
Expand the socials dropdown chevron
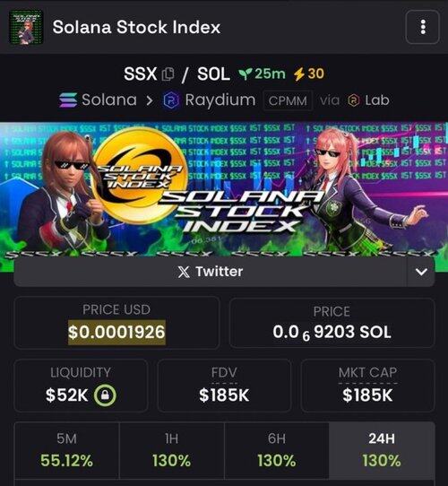coord(421,272)
